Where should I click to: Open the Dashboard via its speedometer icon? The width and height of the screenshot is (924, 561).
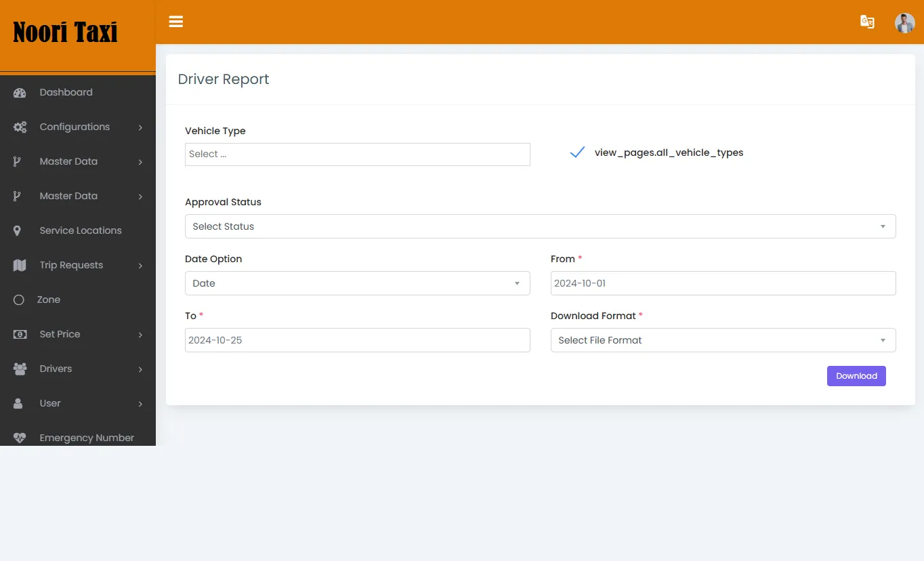pos(18,92)
